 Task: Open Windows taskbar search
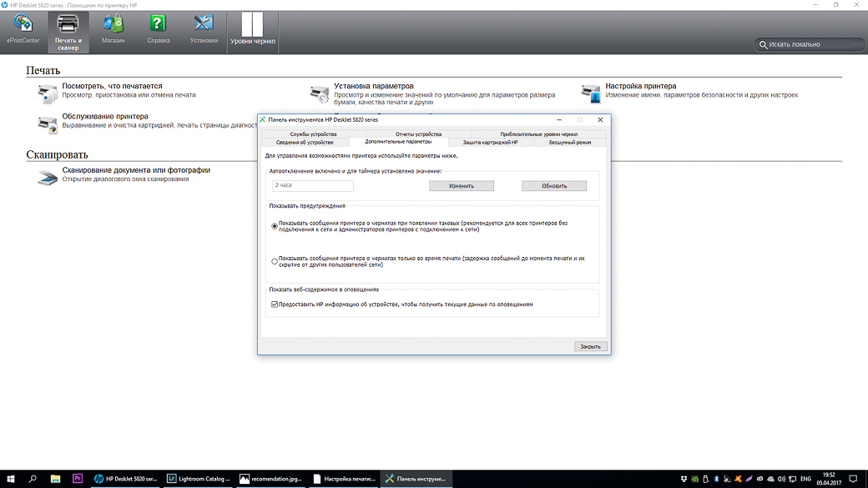tap(33, 479)
